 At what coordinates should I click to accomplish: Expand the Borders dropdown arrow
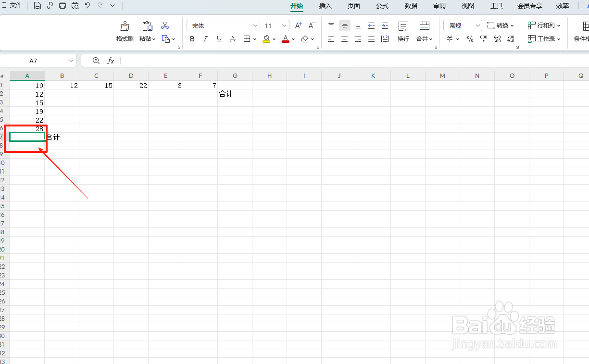click(x=254, y=39)
